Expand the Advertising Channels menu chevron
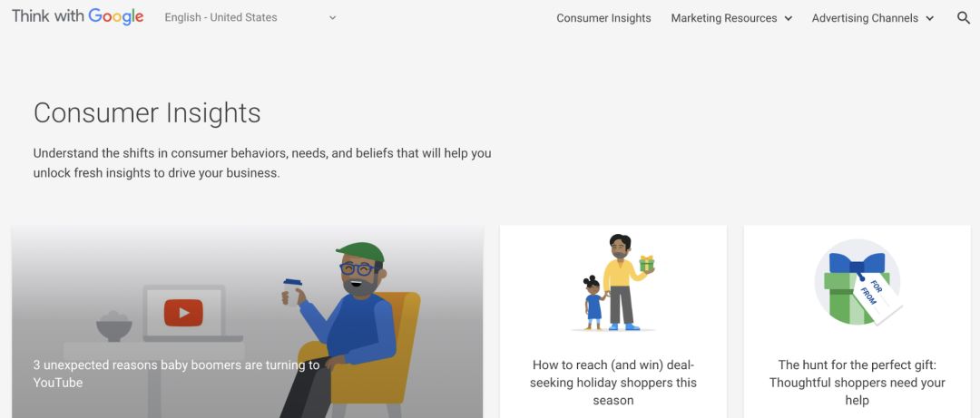This screenshot has width=980, height=418. pyautogui.click(x=929, y=19)
